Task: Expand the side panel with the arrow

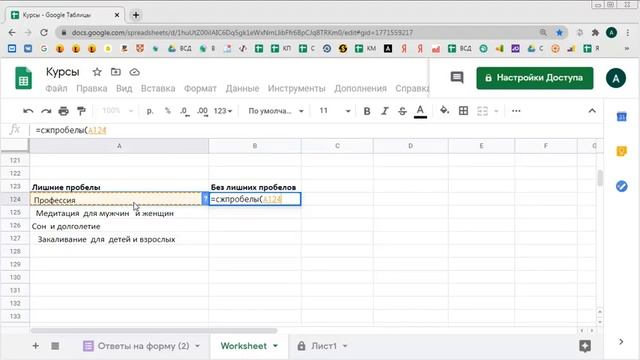Action: click(x=621, y=342)
